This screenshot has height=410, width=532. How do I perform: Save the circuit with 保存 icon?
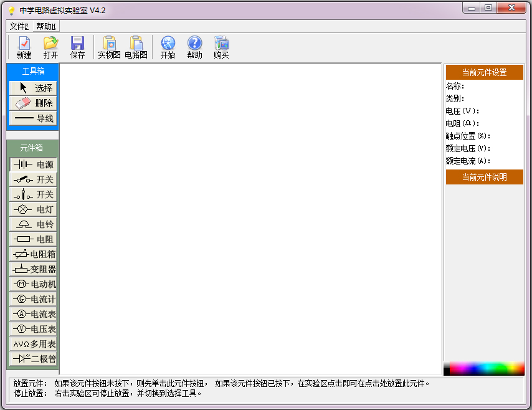[78, 47]
